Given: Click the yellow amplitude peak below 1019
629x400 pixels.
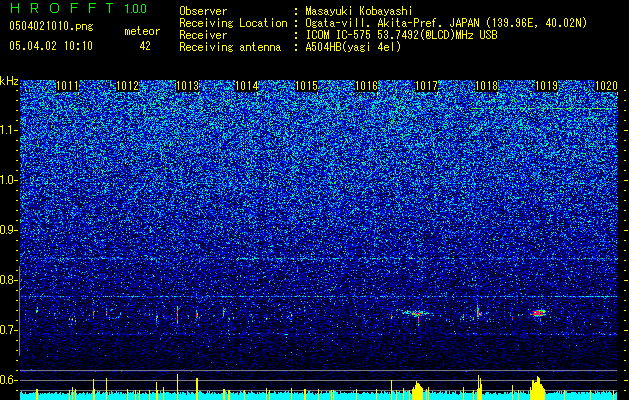Looking at the screenshot, I should pyautogui.click(x=538, y=388).
